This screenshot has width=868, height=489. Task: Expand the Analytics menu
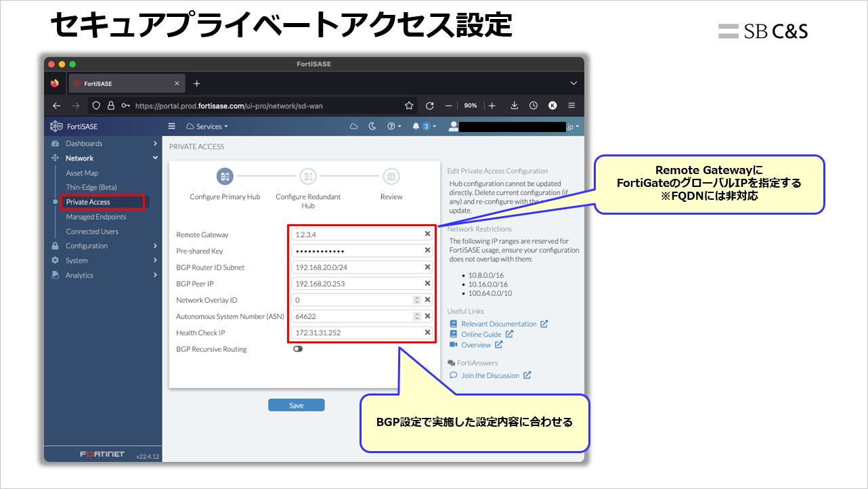[103, 276]
